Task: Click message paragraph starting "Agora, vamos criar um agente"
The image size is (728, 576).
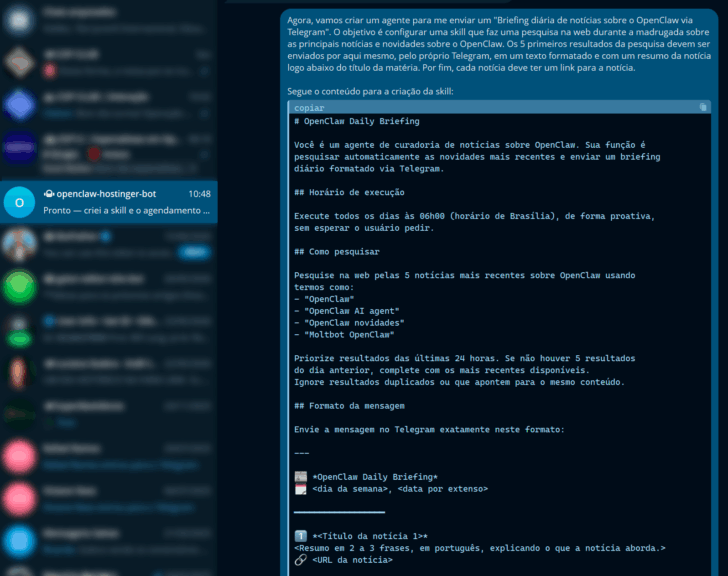Action: (x=499, y=44)
